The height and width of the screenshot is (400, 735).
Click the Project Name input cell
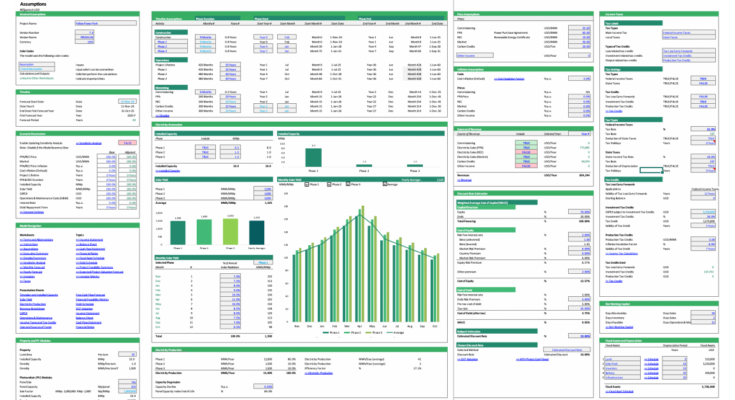click(x=106, y=23)
